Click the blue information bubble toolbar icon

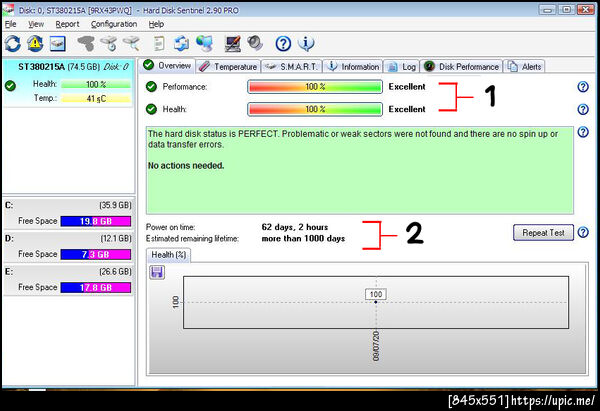[x=306, y=43]
